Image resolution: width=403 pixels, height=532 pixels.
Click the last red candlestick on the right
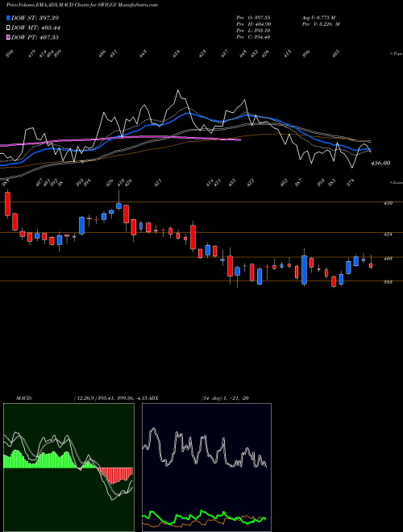(x=371, y=265)
